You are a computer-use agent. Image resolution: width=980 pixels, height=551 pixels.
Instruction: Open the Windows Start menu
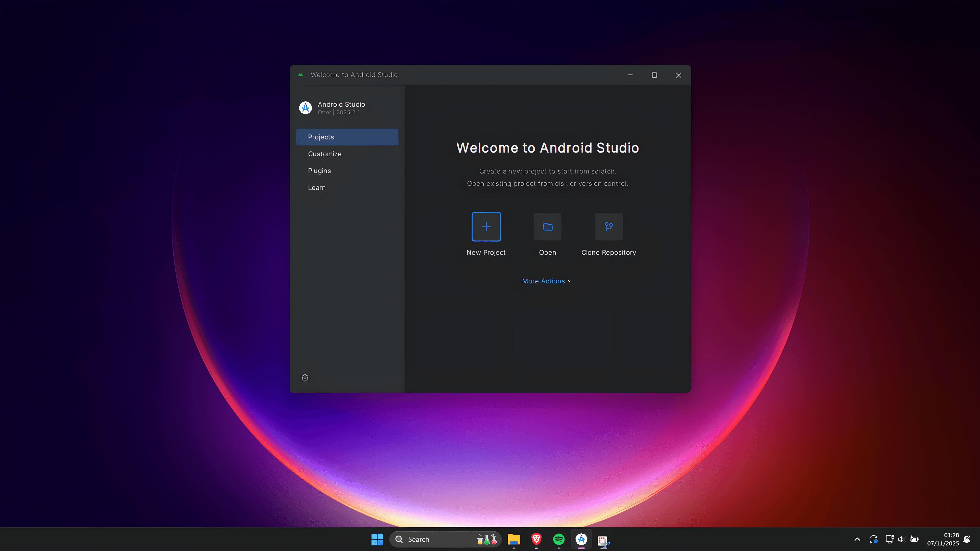click(377, 539)
